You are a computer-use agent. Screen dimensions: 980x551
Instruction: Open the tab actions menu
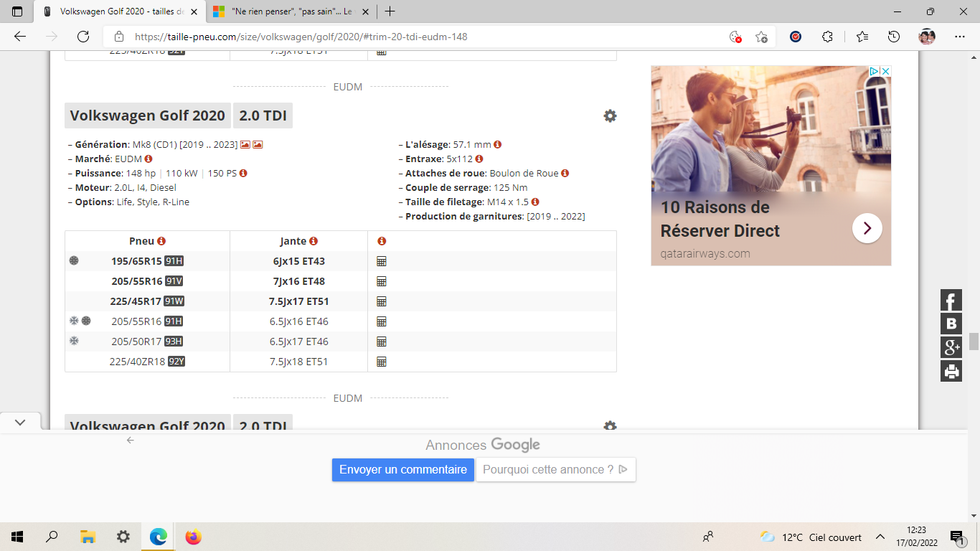(17, 11)
